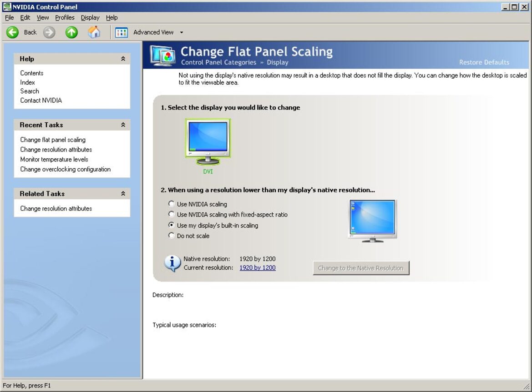532x392 pixels.
Task: Open Change overclocking configuration task
Action: [x=66, y=169]
